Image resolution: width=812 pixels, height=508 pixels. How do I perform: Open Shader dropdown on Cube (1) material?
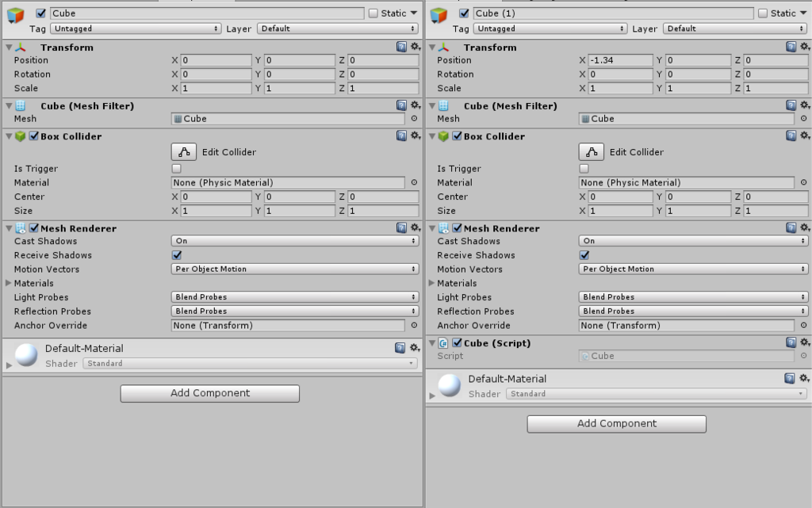[x=657, y=394]
